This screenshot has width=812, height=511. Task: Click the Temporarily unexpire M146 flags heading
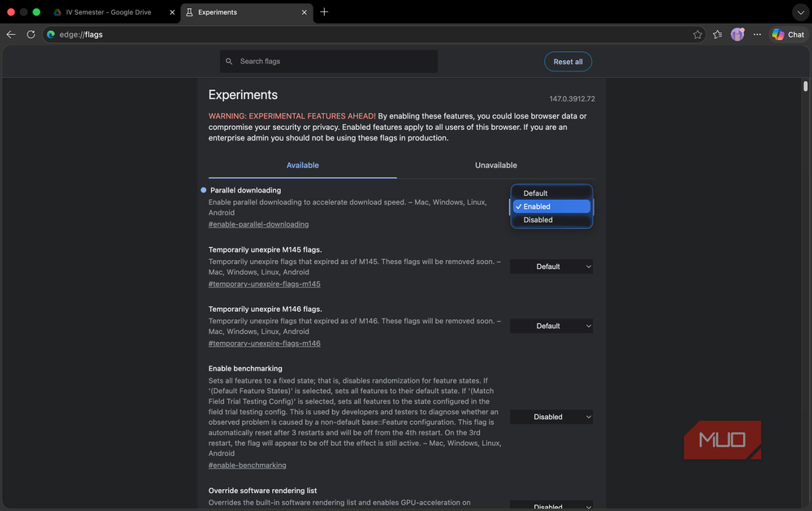click(x=265, y=310)
